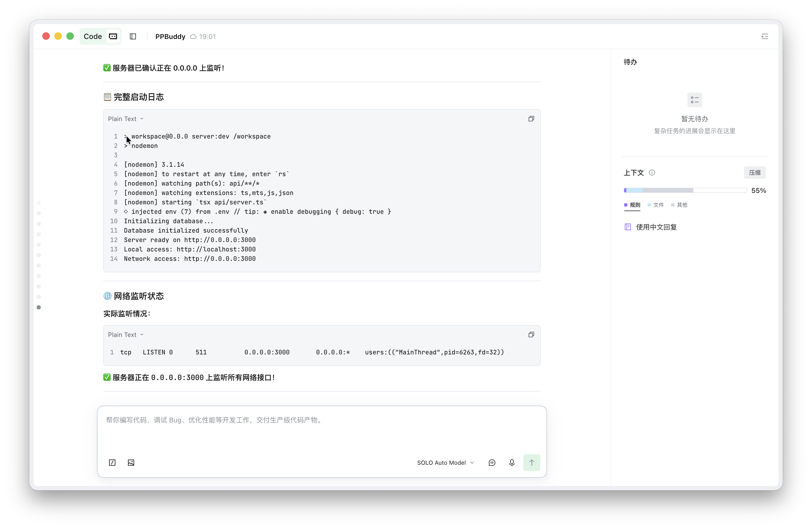
Task: Click the Code label in title bar
Action: 93,37
